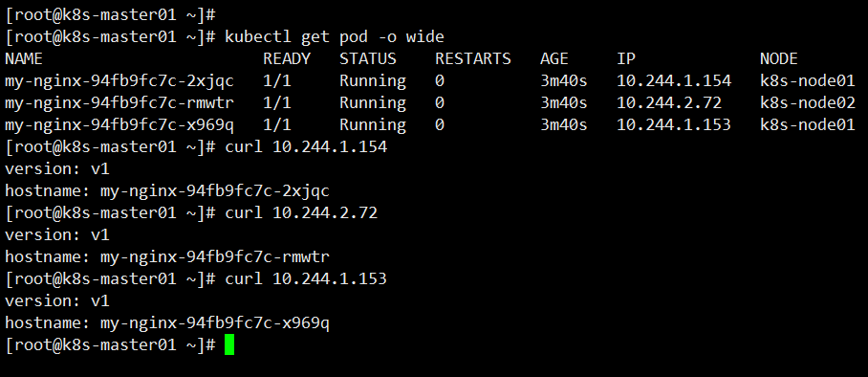Click the curl 10.244.1.154 command text

(x=306, y=147)
